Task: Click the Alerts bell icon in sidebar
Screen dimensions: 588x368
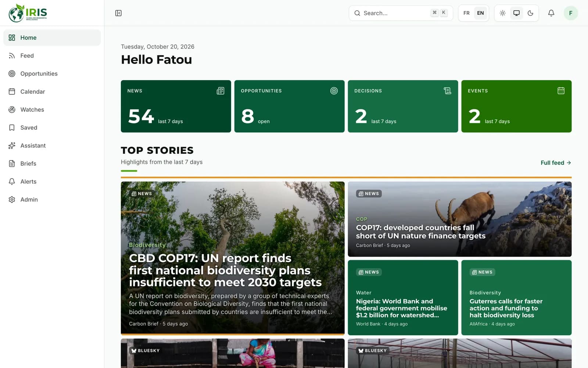Action: pyautogui.click(x=12, y=182)
